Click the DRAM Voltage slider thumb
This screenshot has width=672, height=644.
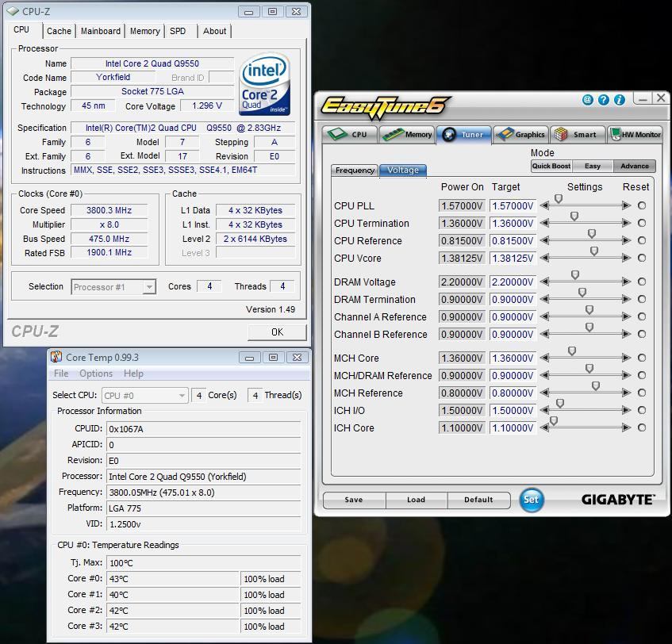click(x=575, y=274)
